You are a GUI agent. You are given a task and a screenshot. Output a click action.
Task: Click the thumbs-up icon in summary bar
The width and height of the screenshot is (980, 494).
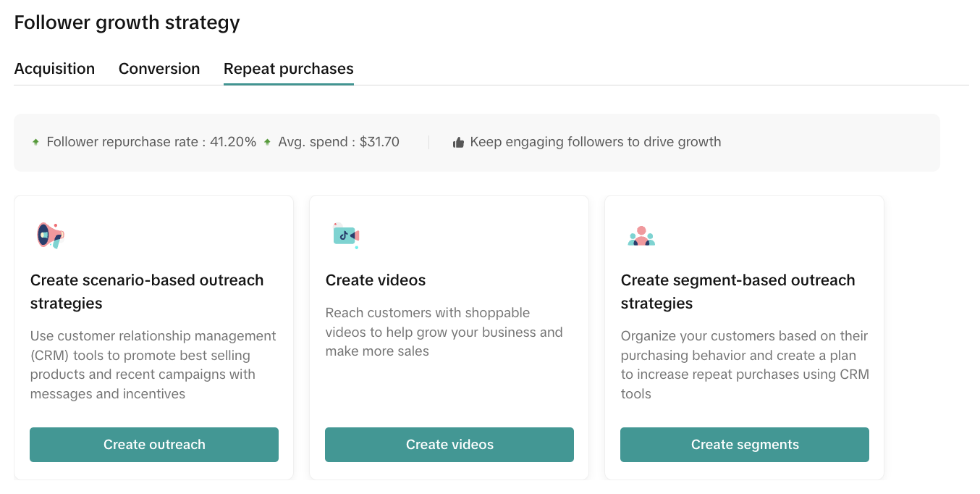click(458, 143)
